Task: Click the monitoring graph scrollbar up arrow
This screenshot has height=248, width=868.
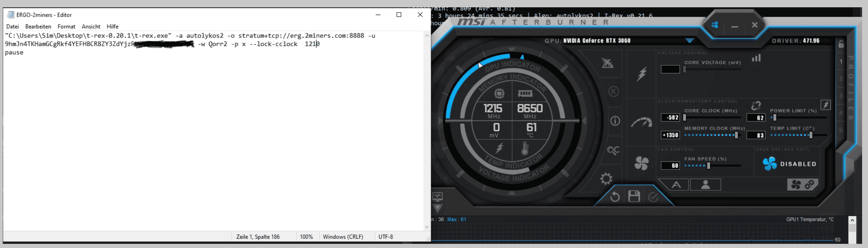Action: click(852, 220)
